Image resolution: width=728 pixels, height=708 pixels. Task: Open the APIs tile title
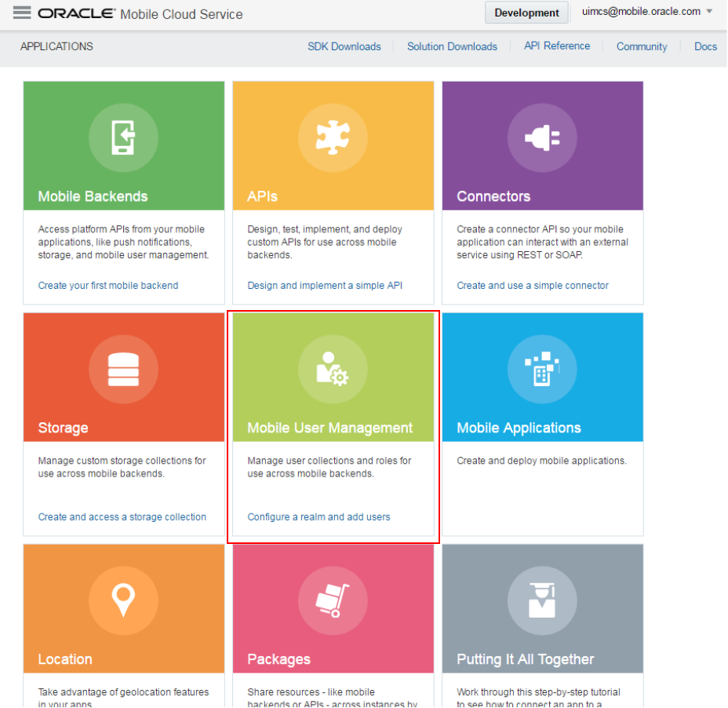pos(262,196)
